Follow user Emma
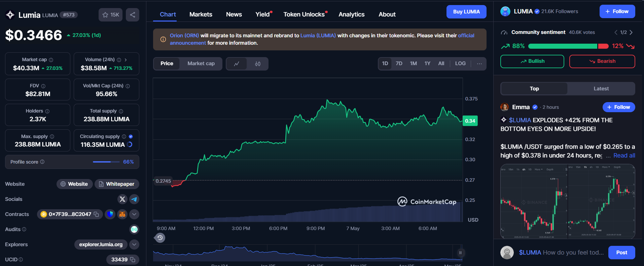 [618, 107]
